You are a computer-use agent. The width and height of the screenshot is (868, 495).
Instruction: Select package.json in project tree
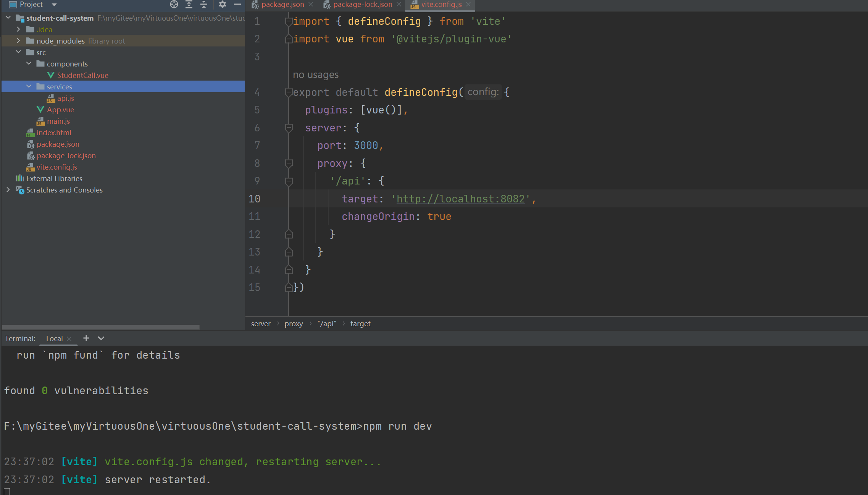point(58,144)
